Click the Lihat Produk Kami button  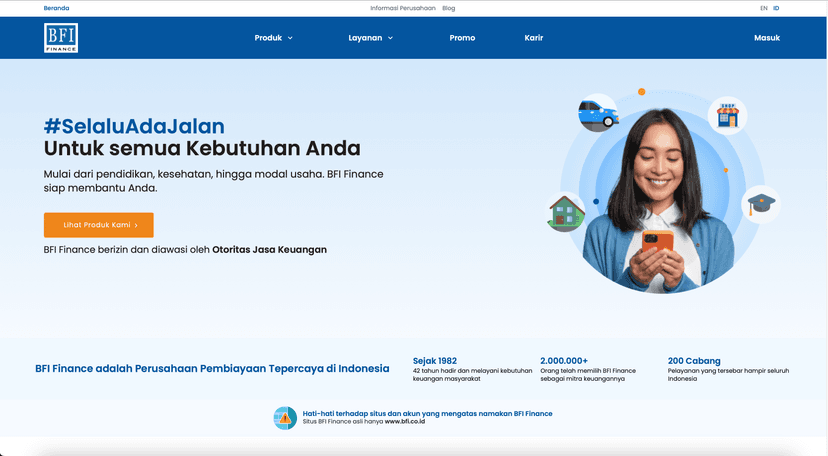point(99,225)
